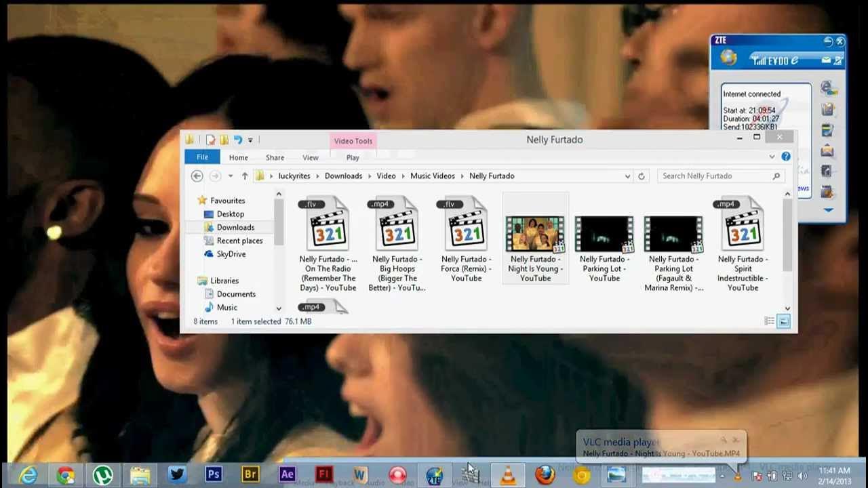
Task: Select Parking Lot Fagault & Marina Remix
Action: click(674, 245)
